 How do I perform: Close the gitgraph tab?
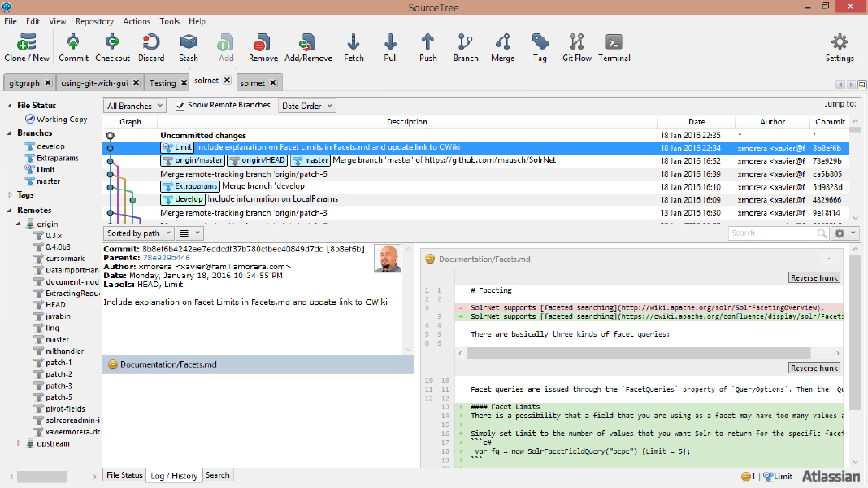48,82
